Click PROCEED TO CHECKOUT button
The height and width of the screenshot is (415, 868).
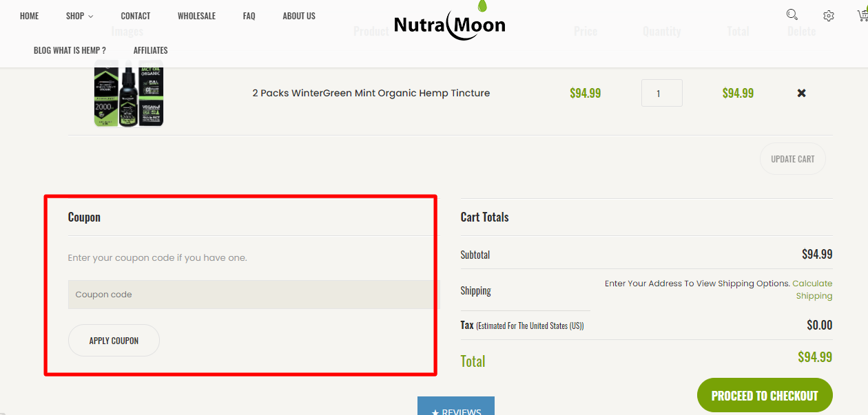[x=765, y=396]
